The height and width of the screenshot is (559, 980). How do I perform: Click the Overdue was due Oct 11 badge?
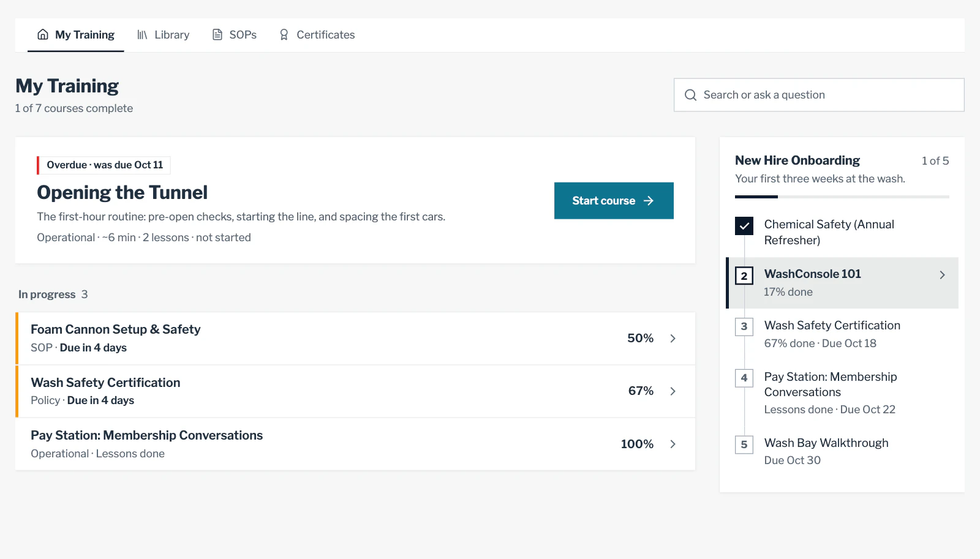(x=104, y=165)
